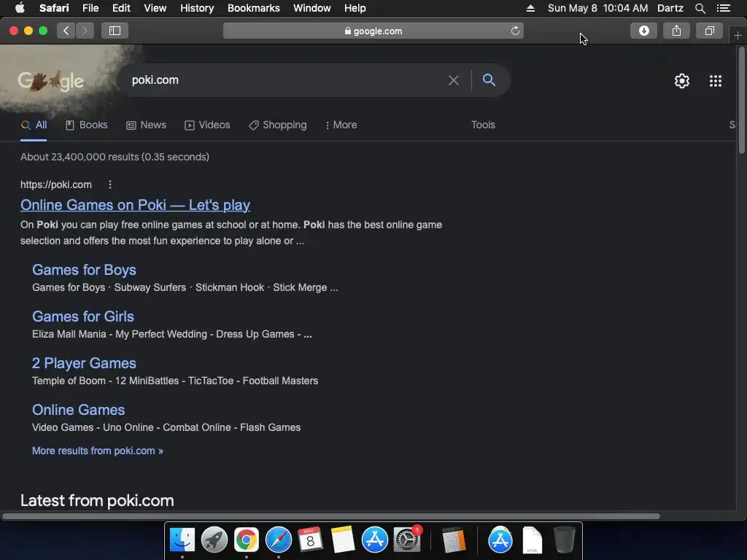Open the 2 Player Games sitelink
The image size is (747, 560).
pyautogui.click(x=84, y=363)
